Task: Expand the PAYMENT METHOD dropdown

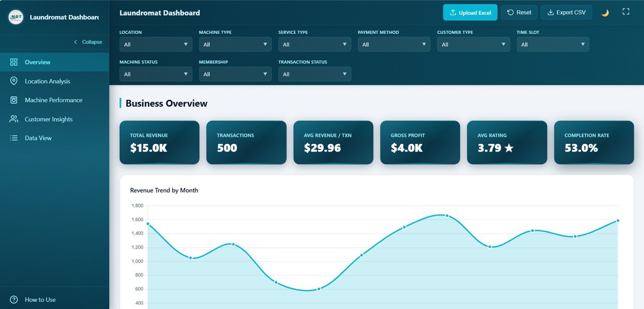Action: point(394,44)
